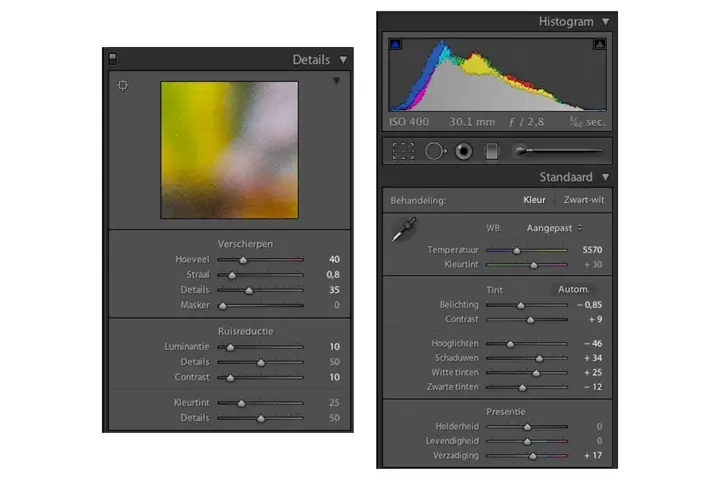Click the detail preview target picker
This screenshot has height=480, width=720.
click(123, 85)
